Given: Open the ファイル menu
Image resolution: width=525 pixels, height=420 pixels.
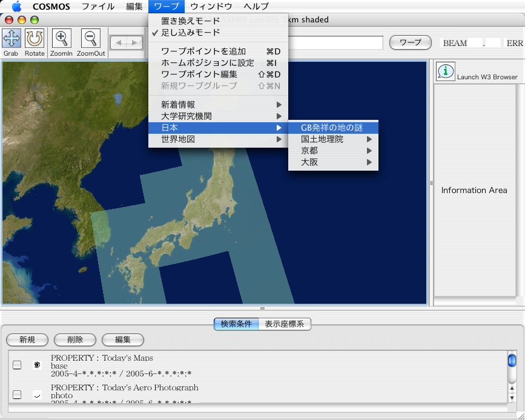Looking at the screenshot, I should click(97, 7).
